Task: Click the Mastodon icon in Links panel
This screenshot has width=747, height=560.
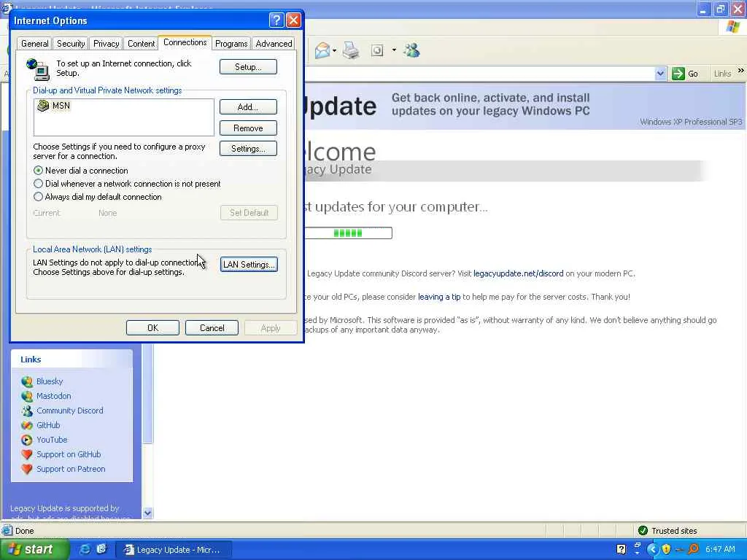Action: click(x=27, y=396)
